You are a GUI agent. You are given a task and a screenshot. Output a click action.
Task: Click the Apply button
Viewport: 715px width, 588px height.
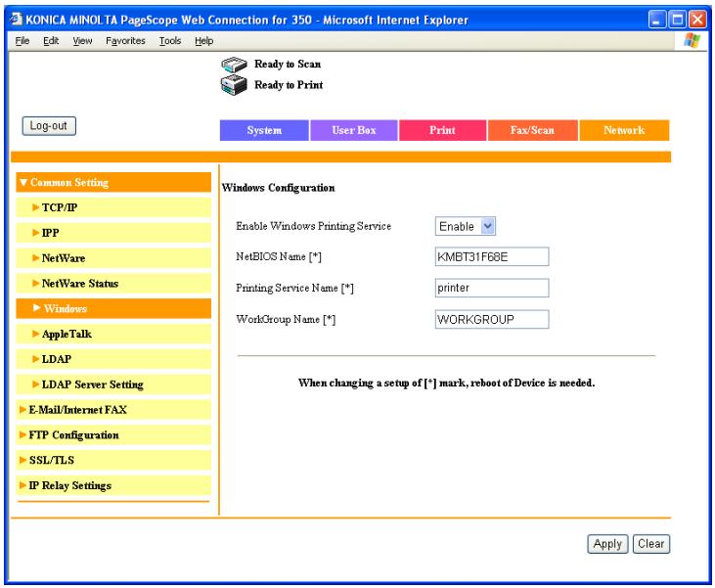tap(607, 544)
